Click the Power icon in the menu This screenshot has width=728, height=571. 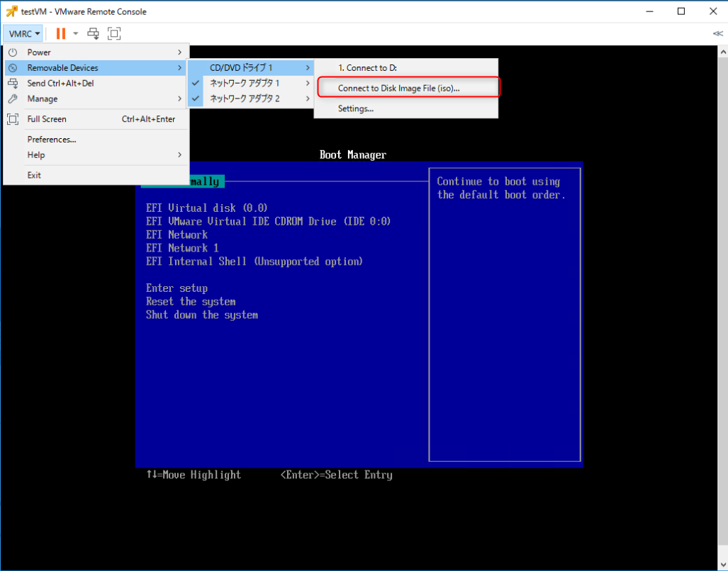[x=13, y=52]
